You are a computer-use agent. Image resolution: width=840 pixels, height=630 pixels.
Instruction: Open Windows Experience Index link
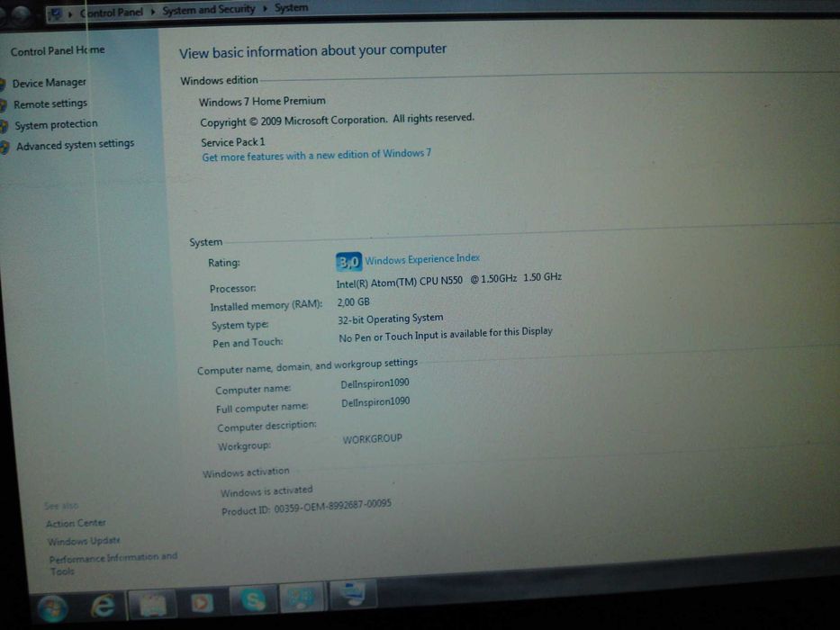[x=422, y=259]
